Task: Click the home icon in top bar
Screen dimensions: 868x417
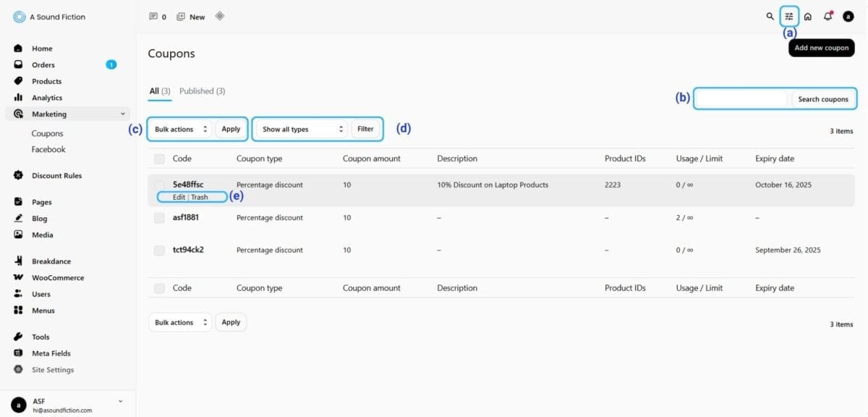Action: point(808,17)
